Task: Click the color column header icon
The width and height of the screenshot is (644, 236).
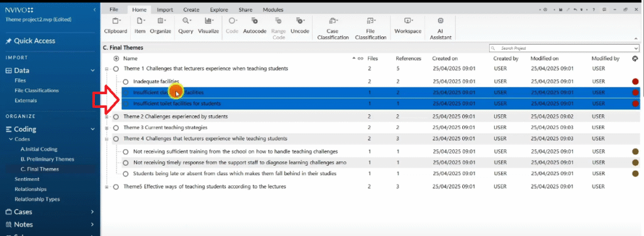Action: point(635,58)
